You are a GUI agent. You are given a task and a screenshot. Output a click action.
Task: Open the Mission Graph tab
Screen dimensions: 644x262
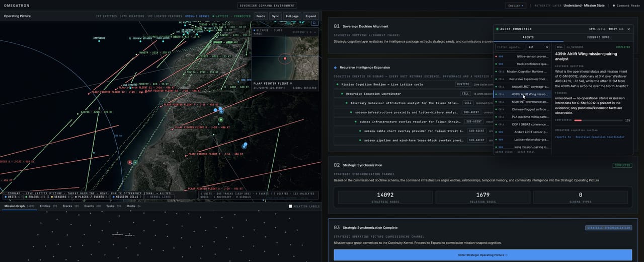pyautogui.click(x=19, y=206)
